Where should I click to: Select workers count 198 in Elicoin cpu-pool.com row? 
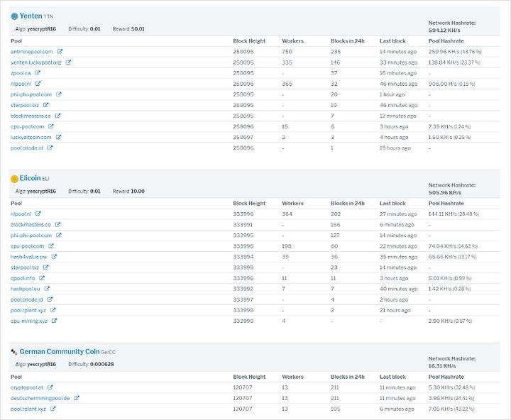pyautogui.click(x=287, y=246)
